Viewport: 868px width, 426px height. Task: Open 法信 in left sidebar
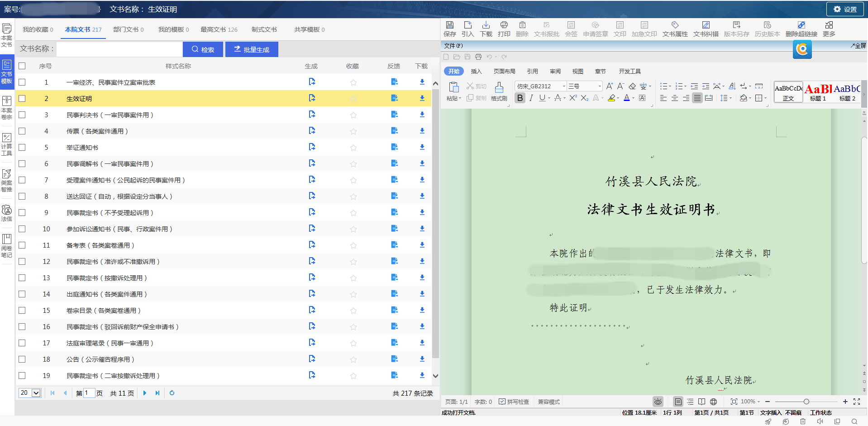tap(7, 213)
